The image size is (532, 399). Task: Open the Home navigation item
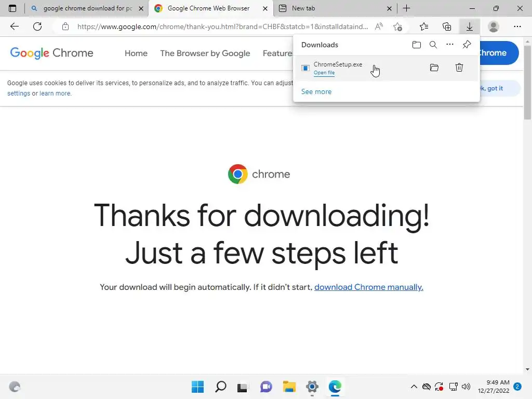(136, 54)
